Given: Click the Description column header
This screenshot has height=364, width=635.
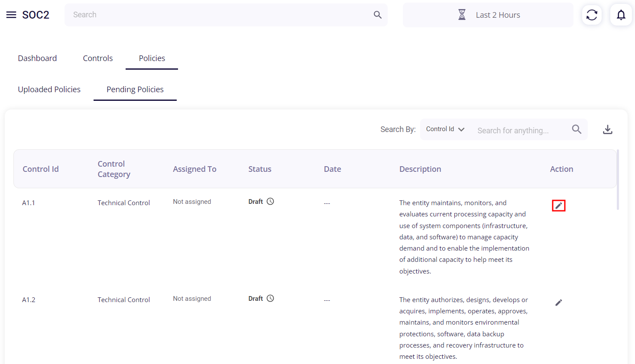Looking at the screenshot, I should (420, 169).
